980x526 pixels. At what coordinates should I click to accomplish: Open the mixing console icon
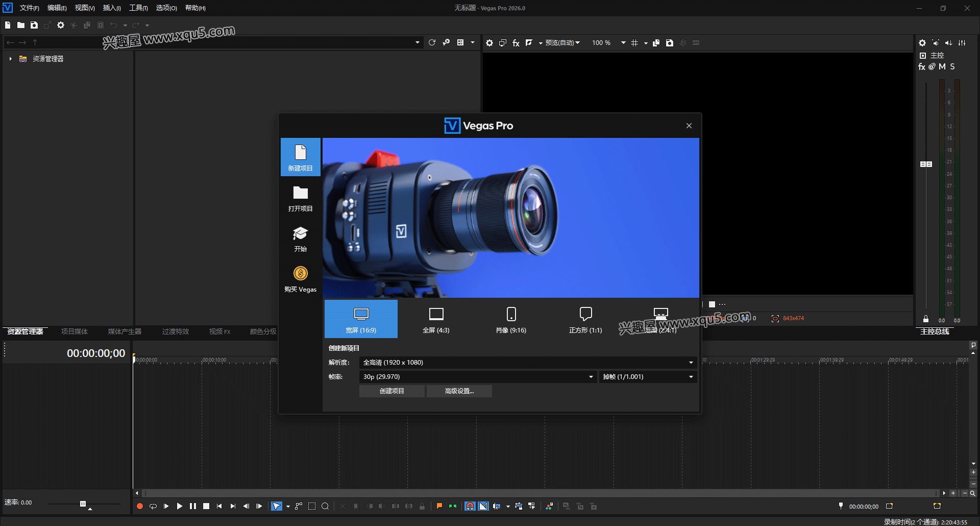[x=962, y=43]
